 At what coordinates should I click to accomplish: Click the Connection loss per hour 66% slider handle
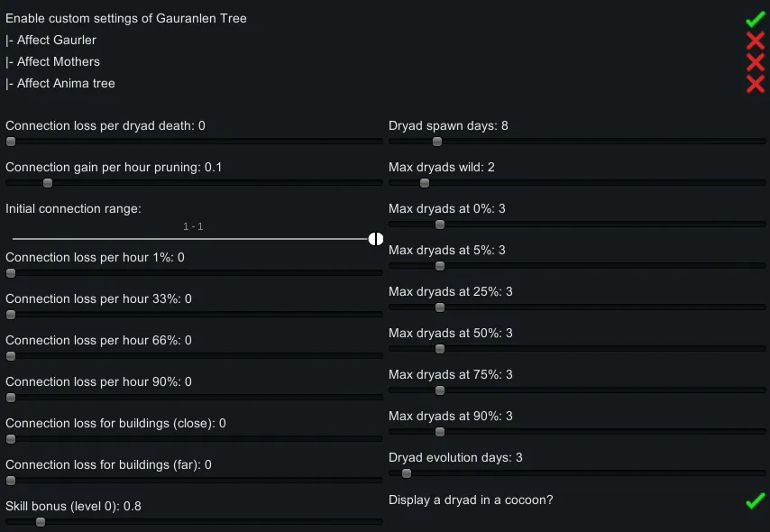11,356
